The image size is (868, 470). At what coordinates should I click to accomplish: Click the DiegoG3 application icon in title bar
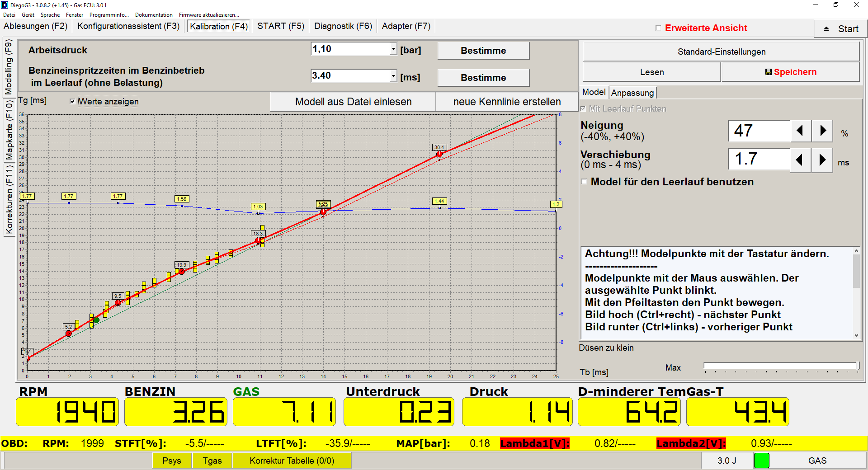5,5
